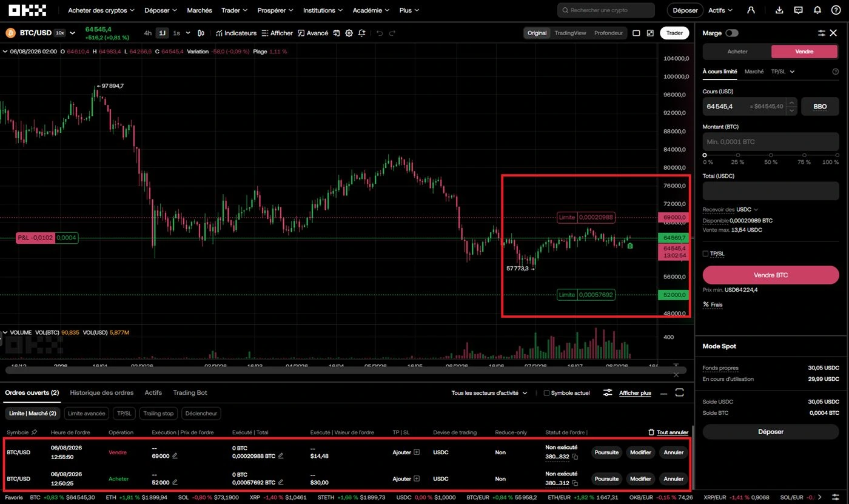Viewport: 849px width, 504px height.
Task: Filter orders by Trailing stop
Action: (x=158, y=414)
